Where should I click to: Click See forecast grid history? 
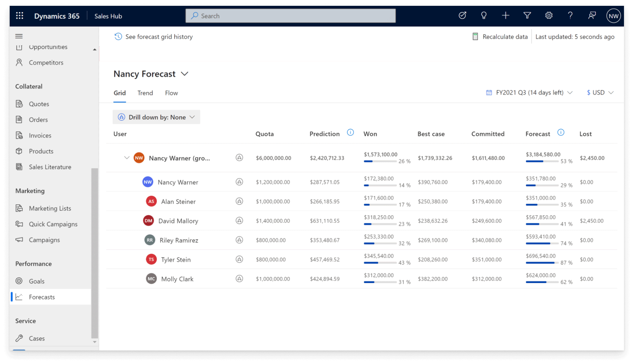(x=154, y=37)
